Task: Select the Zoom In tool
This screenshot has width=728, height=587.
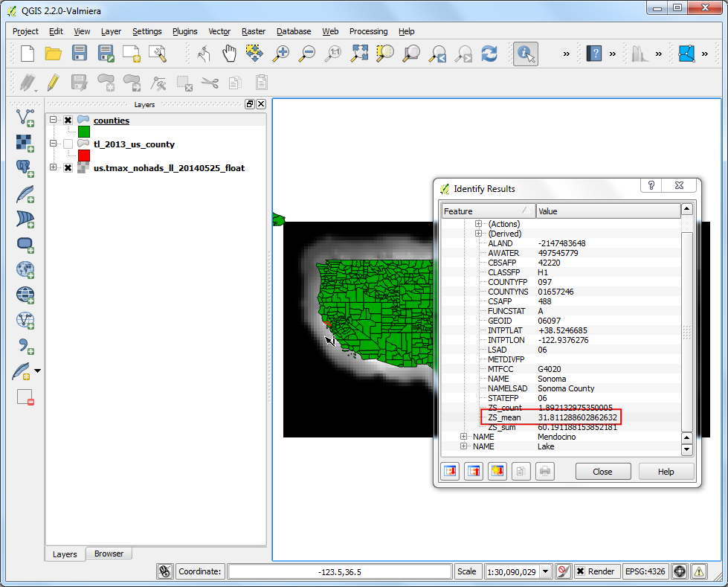Action: click(280, 54)
